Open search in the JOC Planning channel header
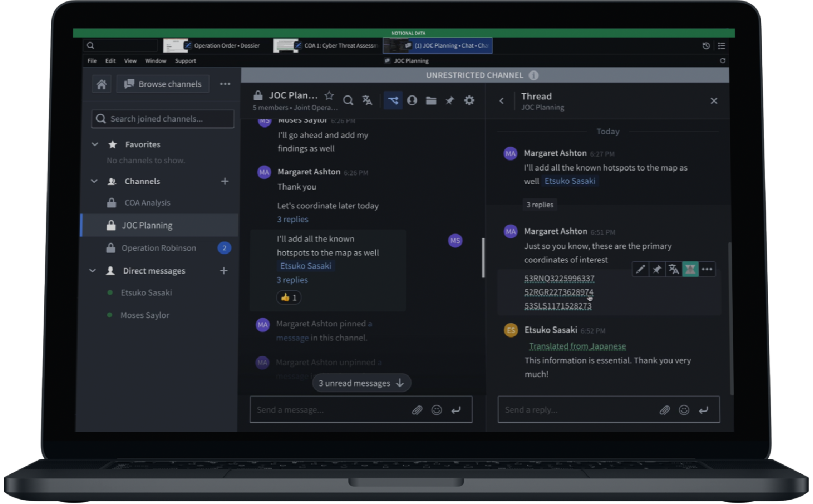Image resolution: width=813 pixels, height=504 pixels. point(348,100)
